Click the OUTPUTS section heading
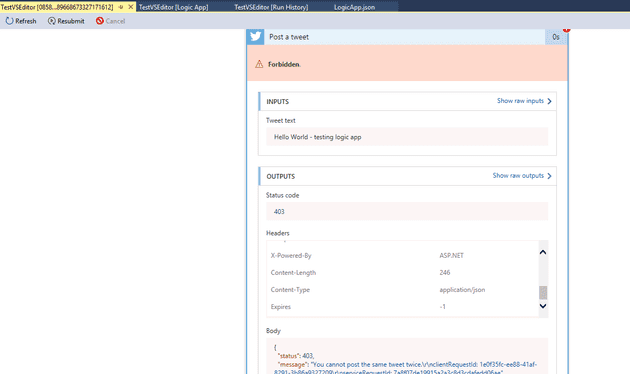 [280, 176]
